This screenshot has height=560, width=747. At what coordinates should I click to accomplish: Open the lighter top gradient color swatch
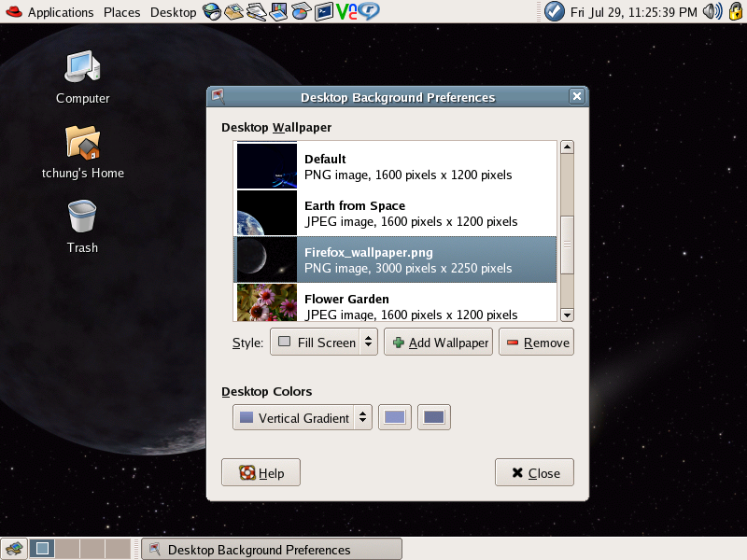pyautogui.click(x=394, y=417)
